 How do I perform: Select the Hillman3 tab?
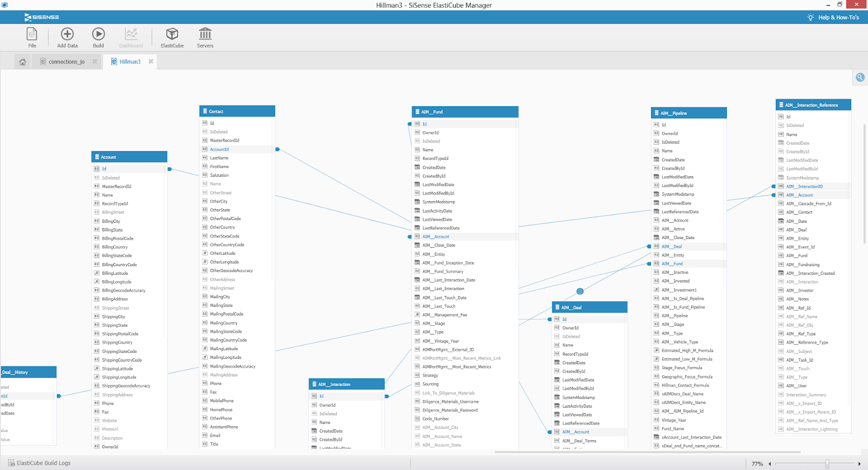tap(130, 62)
